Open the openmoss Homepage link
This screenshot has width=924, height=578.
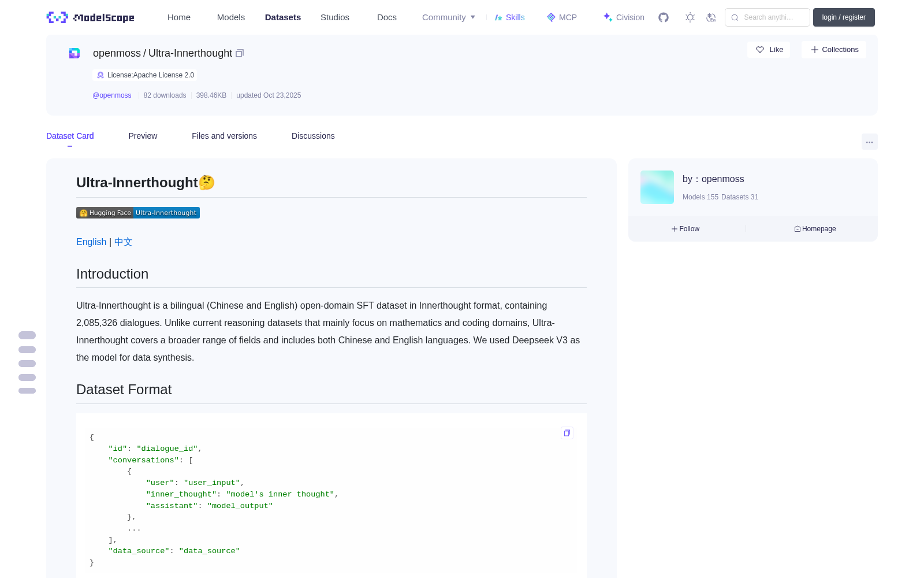tap(815, 229)
